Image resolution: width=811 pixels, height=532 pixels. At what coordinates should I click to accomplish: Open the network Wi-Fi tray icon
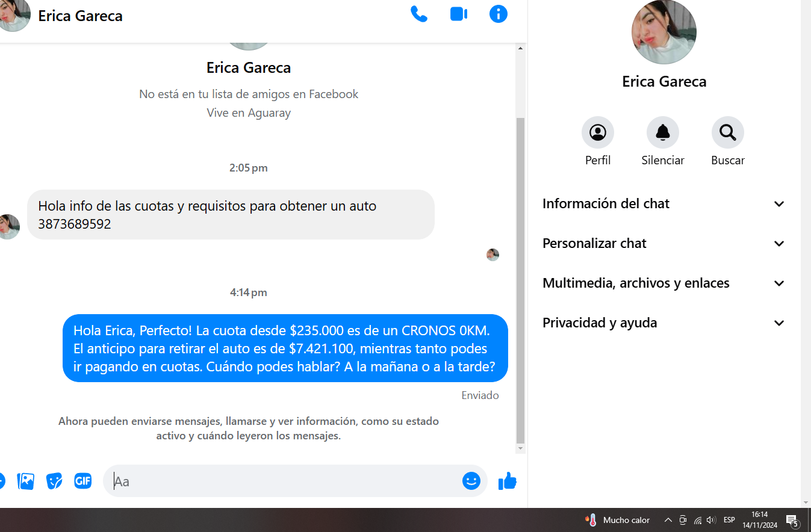click(698, 520)
